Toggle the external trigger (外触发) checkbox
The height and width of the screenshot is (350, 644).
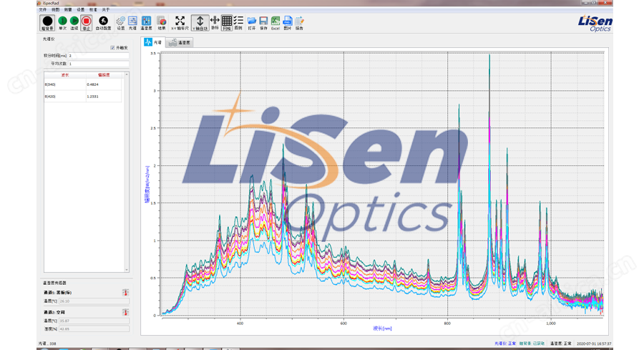tap(112, 48)
